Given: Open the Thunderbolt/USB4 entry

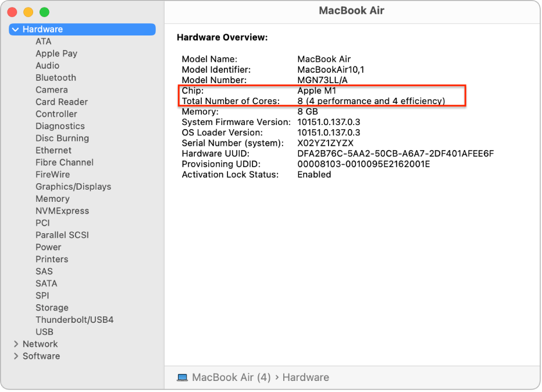Looking at the screenshot, I should pyautogui.click(x=74, y=320).
